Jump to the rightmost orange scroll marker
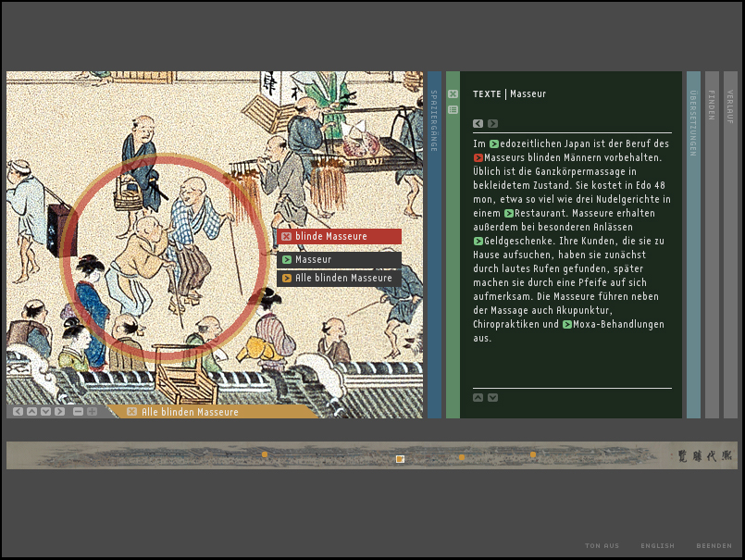 tap(533, 454)
